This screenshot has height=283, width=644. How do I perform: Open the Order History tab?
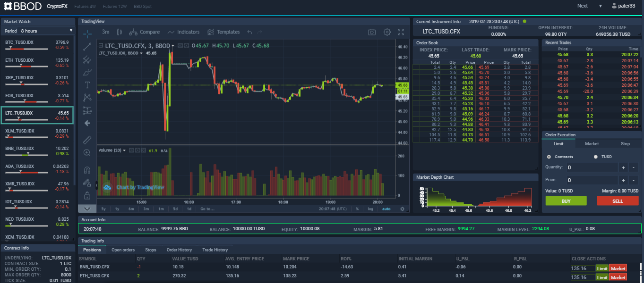179,250
